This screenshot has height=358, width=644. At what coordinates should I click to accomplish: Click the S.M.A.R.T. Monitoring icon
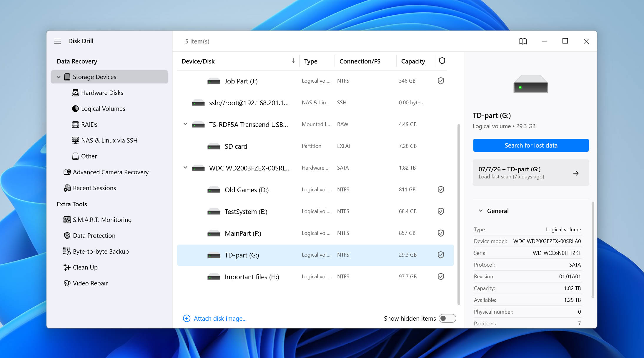coord(67,220)
